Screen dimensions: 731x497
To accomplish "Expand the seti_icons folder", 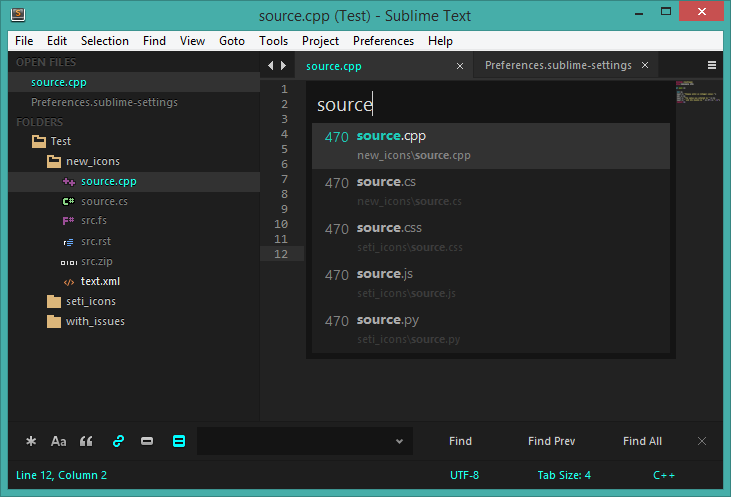I will pyautogui.click(x=54, y=302).
